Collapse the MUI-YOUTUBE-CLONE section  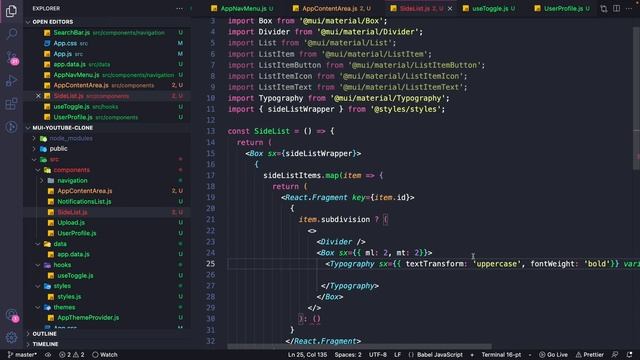62,128
